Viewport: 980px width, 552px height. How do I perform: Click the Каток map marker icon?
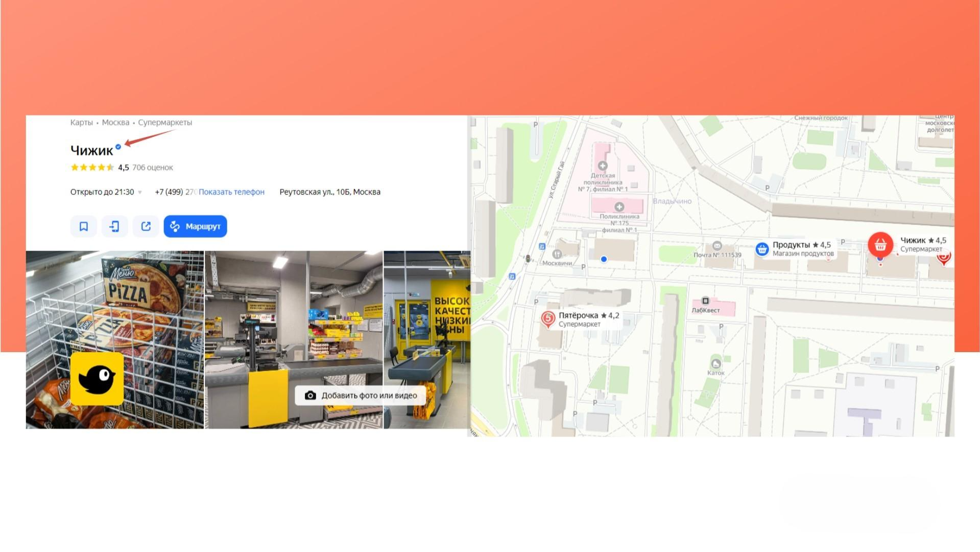click(x=716, y=364)
